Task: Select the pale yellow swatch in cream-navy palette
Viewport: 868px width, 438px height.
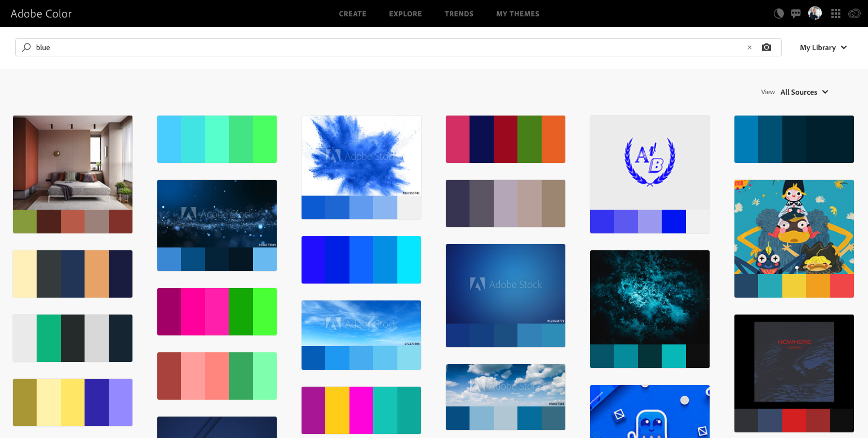Action: tap(25, 274)
